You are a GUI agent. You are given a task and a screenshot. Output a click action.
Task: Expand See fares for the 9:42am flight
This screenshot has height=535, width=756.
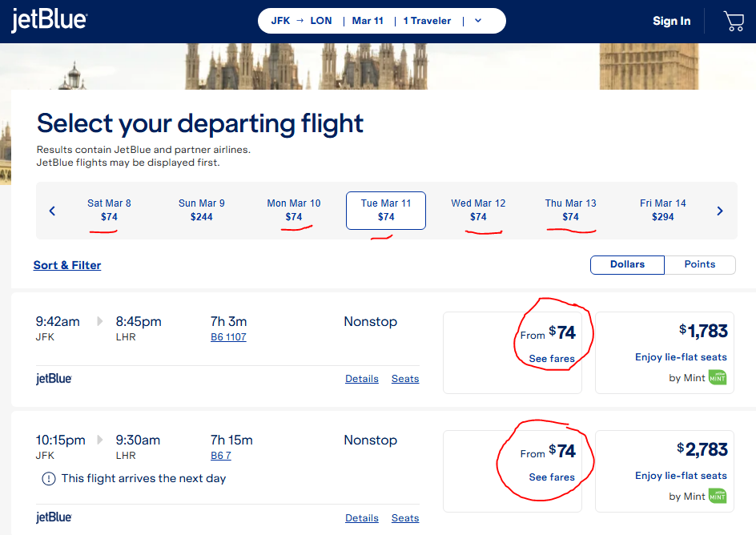(552, 359)
